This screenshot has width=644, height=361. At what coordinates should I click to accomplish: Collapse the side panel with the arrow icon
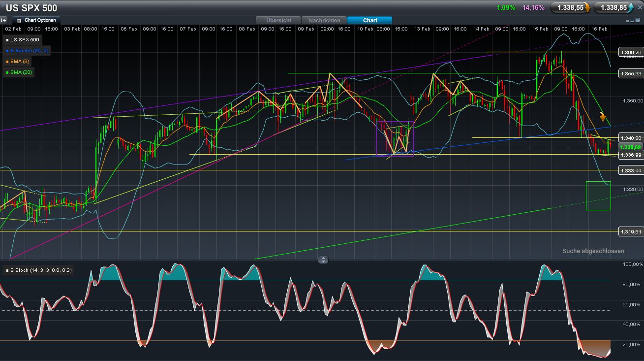point(4,20)
